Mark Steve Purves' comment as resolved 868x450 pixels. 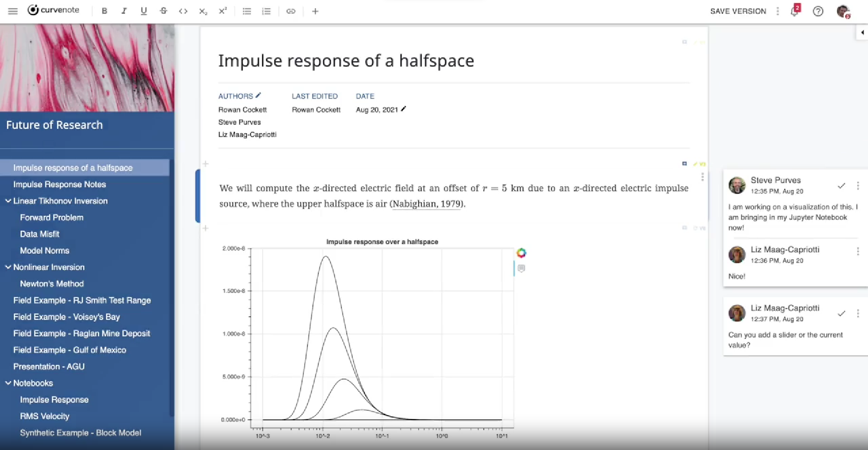841,186
